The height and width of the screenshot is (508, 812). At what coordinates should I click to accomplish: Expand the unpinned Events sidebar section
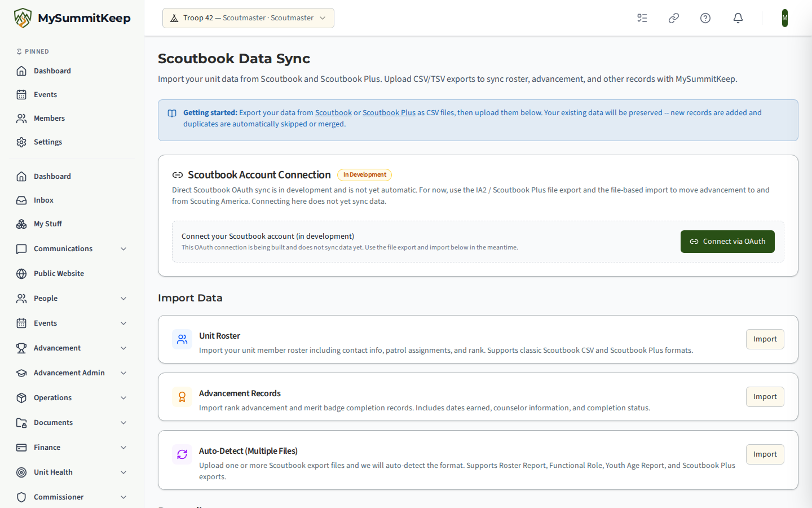(72, 323)
